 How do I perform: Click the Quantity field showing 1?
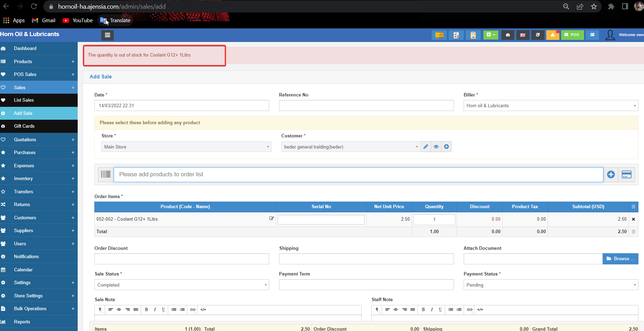coord(434,219)
